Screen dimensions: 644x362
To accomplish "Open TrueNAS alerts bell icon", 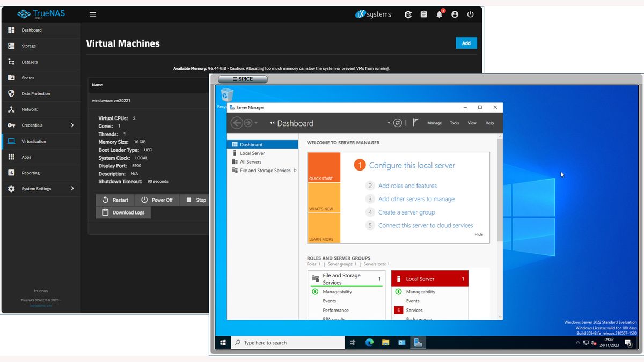I will pos(440,14).
